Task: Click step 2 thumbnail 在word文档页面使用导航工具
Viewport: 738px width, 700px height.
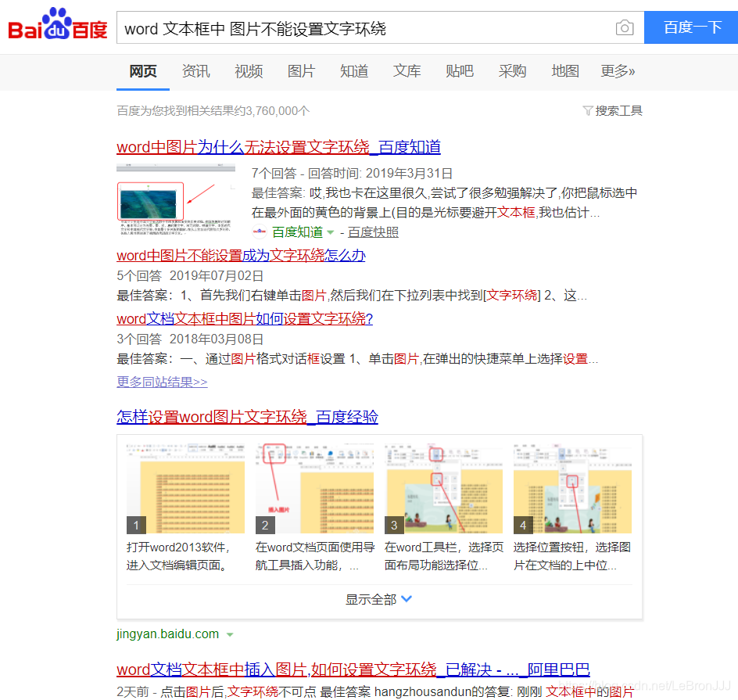Action: click(x=314, y=488)
